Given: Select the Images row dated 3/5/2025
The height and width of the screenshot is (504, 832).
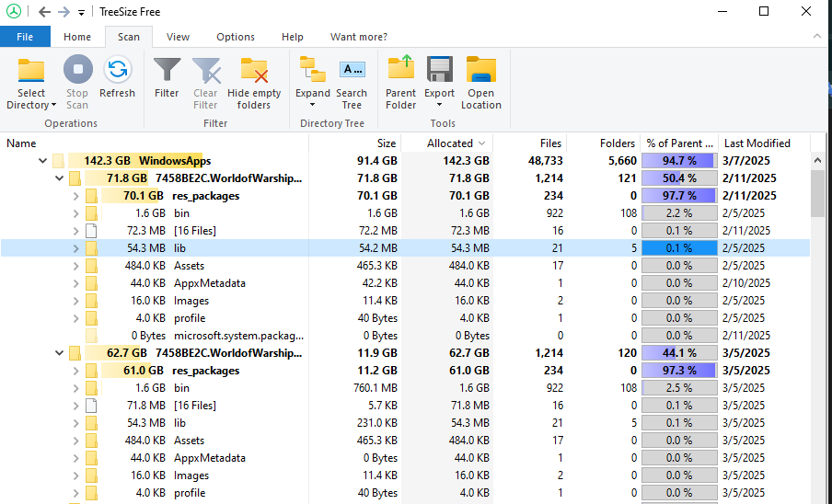Looking at the screenshot, I should coord(405,475).
